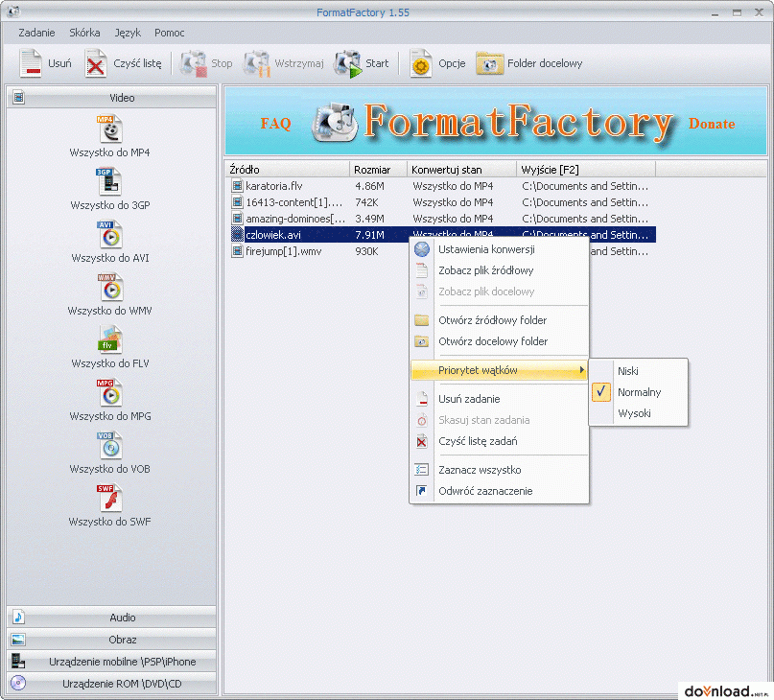The width and height of the screenshot is (774, 700).
Task: Click the Zaznacz wszystko checklist icon
Action: [x=422, y=470]
